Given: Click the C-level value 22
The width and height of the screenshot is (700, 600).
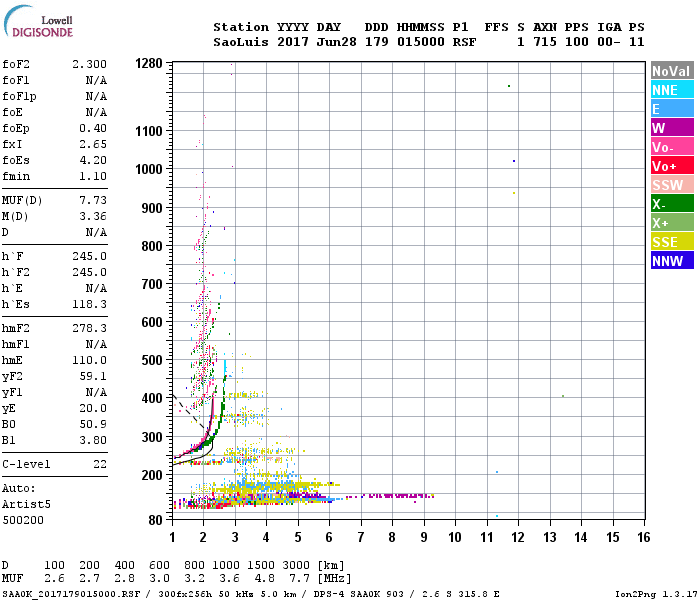Looking at the screenshot, I should tap(100, 464).
